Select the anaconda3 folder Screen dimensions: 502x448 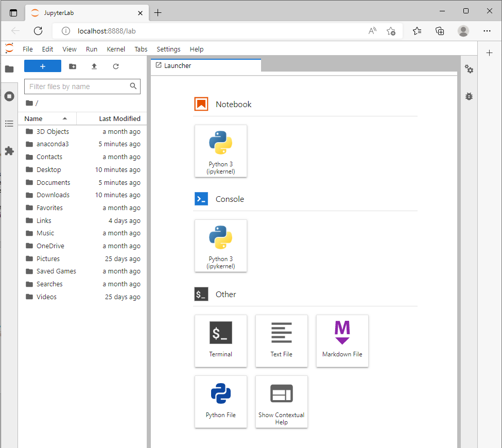click(82, 144)
